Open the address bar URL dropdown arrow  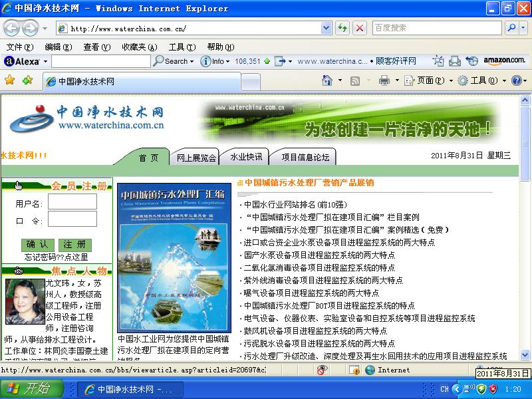[x=326, y=28]
